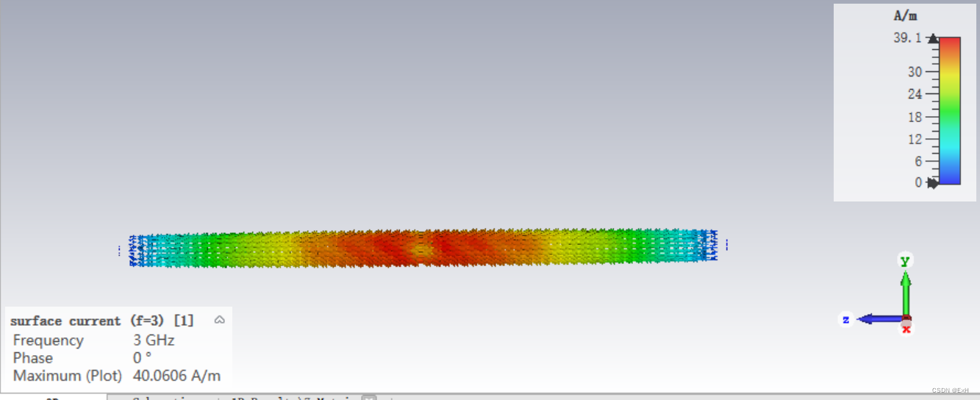This screenshot has height=400, width=980.
Task: Click the Frequency label
Action: click(49, 340)
